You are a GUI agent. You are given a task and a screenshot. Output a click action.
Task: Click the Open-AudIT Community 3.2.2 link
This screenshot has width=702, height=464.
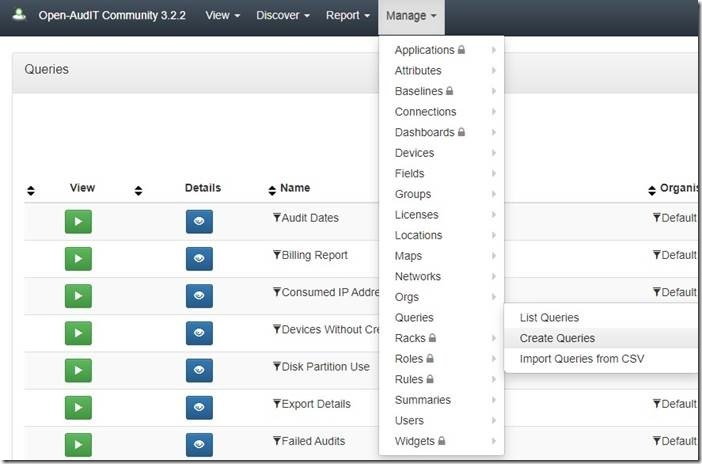(112, 15)
